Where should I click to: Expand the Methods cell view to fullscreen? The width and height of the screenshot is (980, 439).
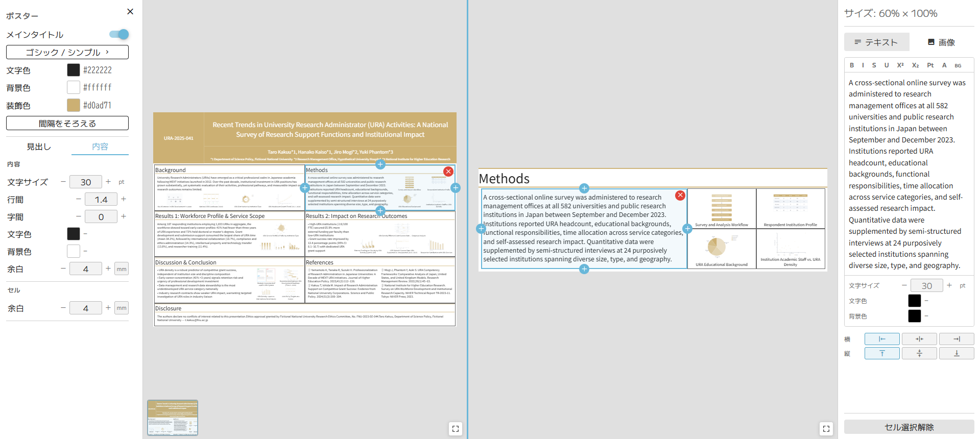click(826, 429)
